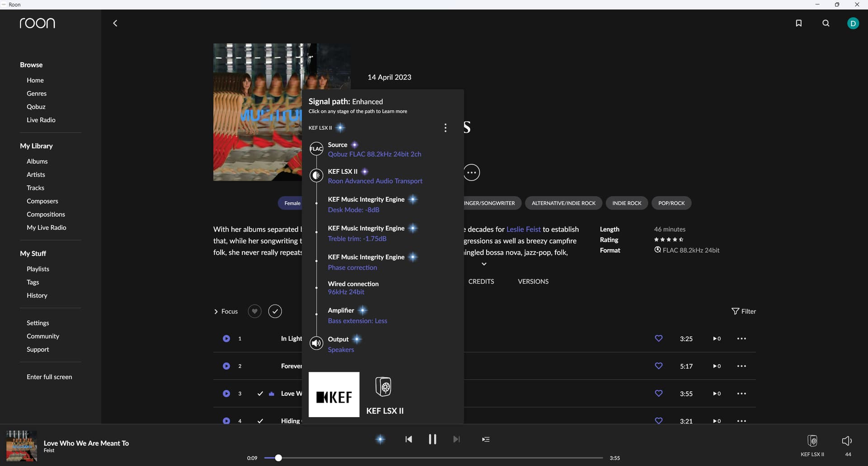
Task: Open more options for the 3:55 track
Action: 741,394
